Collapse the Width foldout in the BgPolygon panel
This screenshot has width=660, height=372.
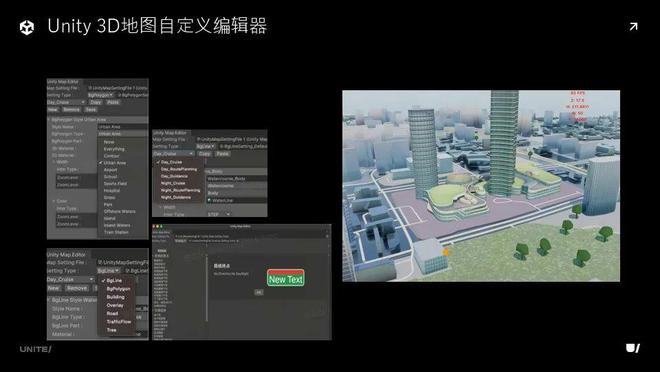tap(54, 162)
